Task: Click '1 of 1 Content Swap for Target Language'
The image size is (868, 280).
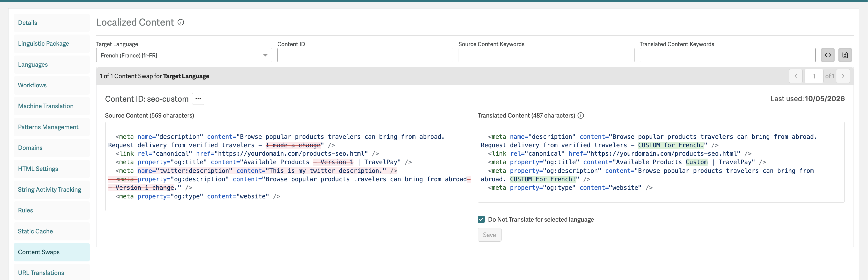Action: coord(154,76)
